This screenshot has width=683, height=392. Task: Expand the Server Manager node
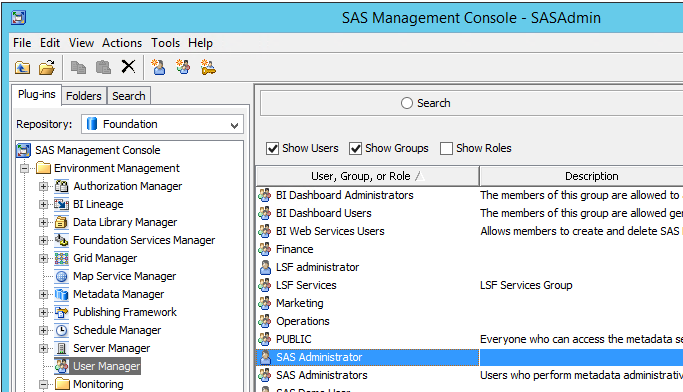43,348
